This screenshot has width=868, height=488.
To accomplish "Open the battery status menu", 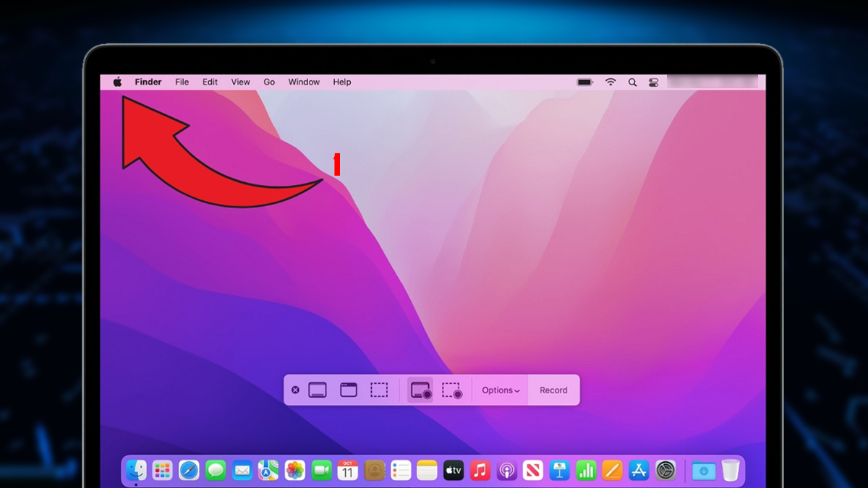I will coord(584,82).
